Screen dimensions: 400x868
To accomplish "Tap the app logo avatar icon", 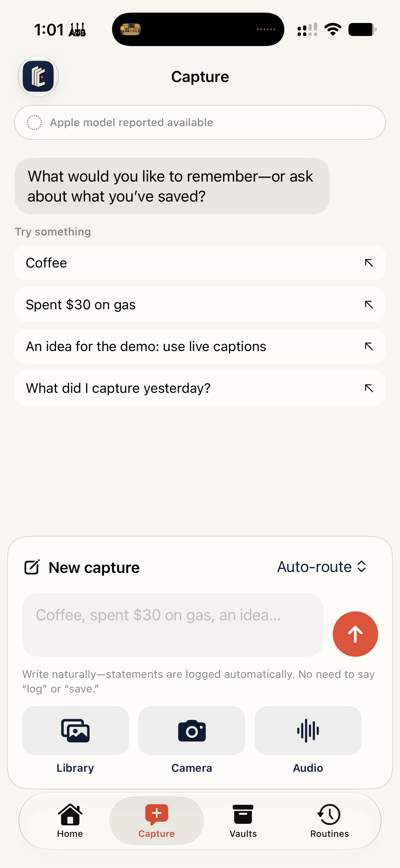I will tap(38, 77).
